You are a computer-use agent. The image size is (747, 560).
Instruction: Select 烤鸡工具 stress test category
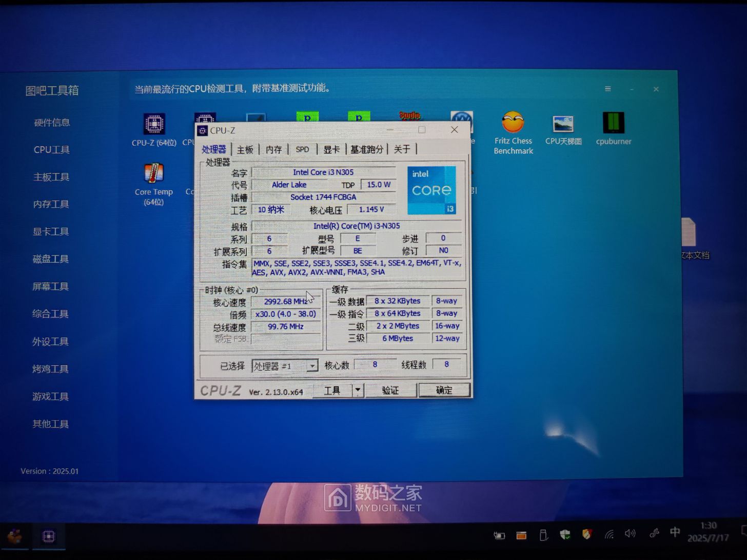[50, 369]
